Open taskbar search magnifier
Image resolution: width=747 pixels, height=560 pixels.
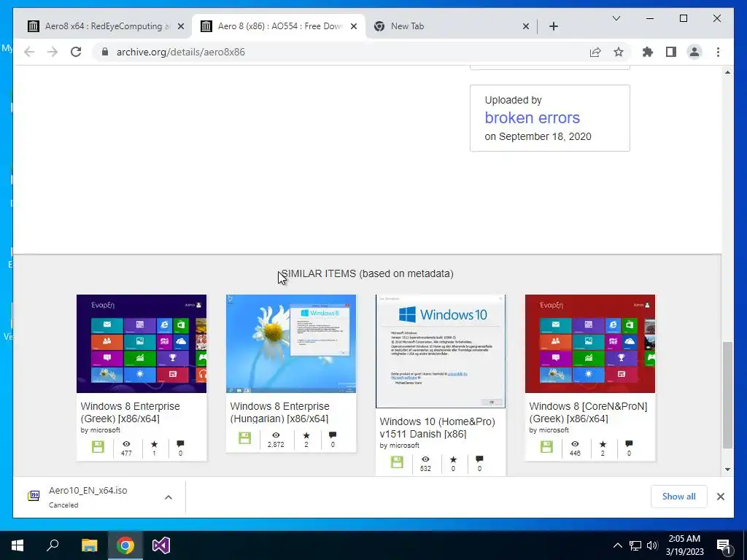53,545
